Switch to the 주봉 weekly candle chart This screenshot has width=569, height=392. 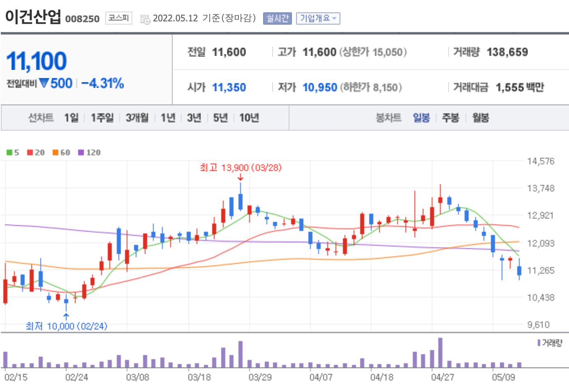[x=451, y=118]
